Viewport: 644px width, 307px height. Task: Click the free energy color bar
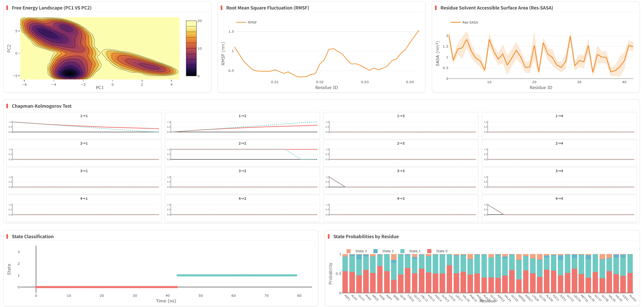191,48
